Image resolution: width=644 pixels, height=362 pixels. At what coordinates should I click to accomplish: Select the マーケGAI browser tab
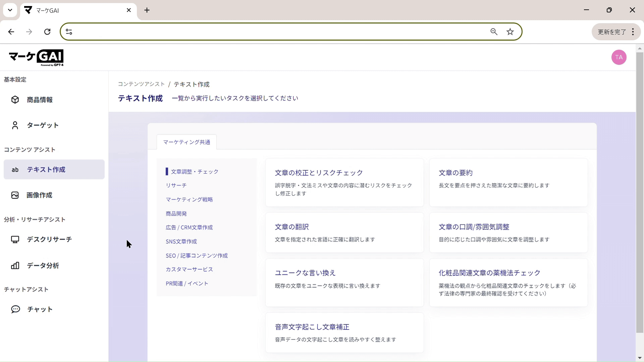point(78,10)
